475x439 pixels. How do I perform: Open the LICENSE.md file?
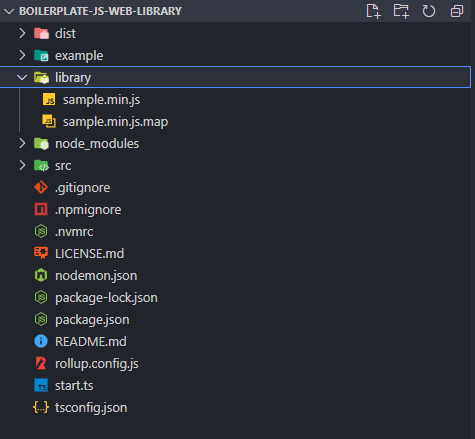coord(90,254)
